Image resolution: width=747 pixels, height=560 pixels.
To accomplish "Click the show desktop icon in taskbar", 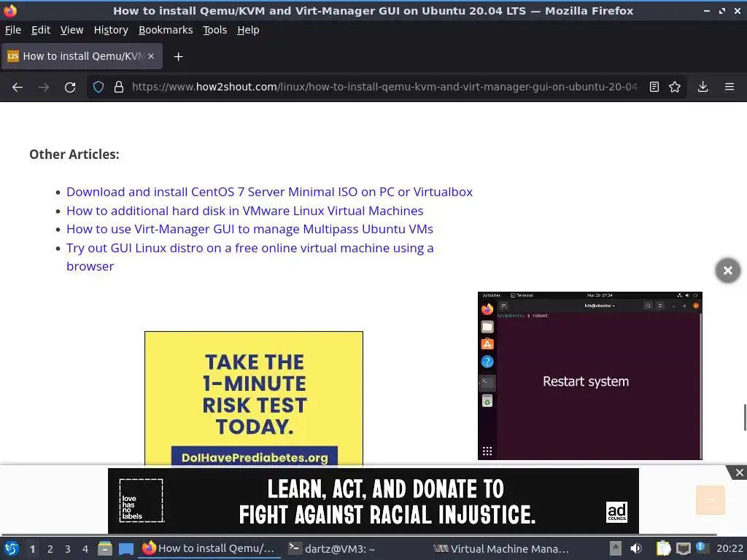I will point(125,549).
